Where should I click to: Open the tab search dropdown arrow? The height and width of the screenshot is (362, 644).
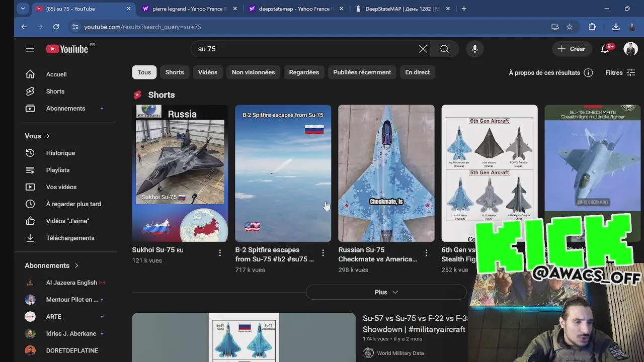(23, 9)
